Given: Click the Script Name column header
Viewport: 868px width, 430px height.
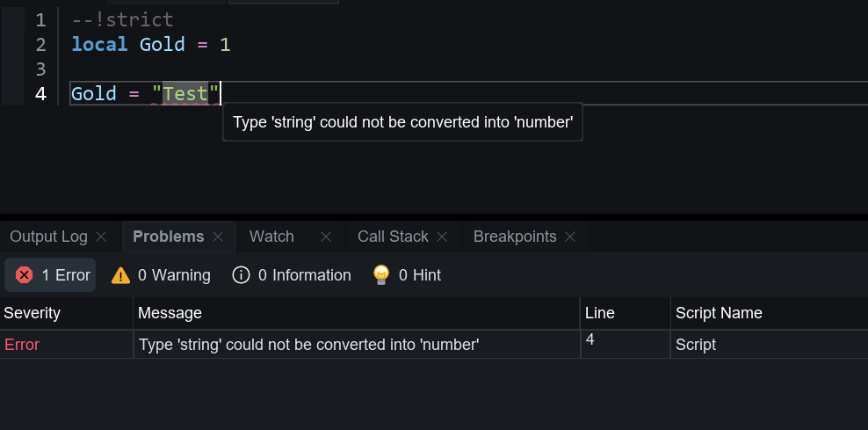Looking at the screenshot, I should (719, 313).
